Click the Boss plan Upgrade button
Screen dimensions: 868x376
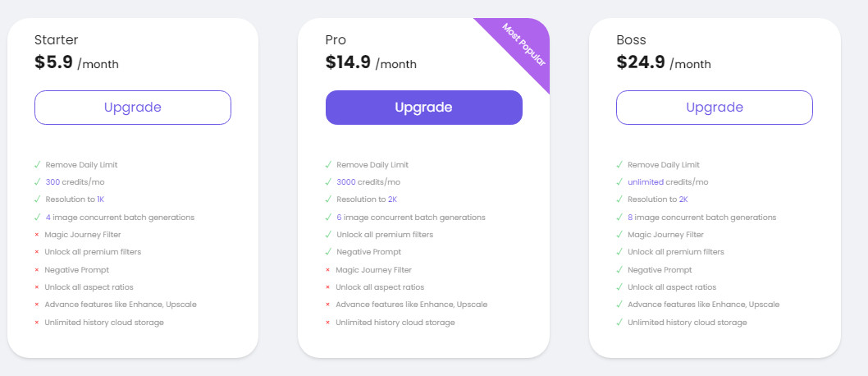[x=715, y=108]
